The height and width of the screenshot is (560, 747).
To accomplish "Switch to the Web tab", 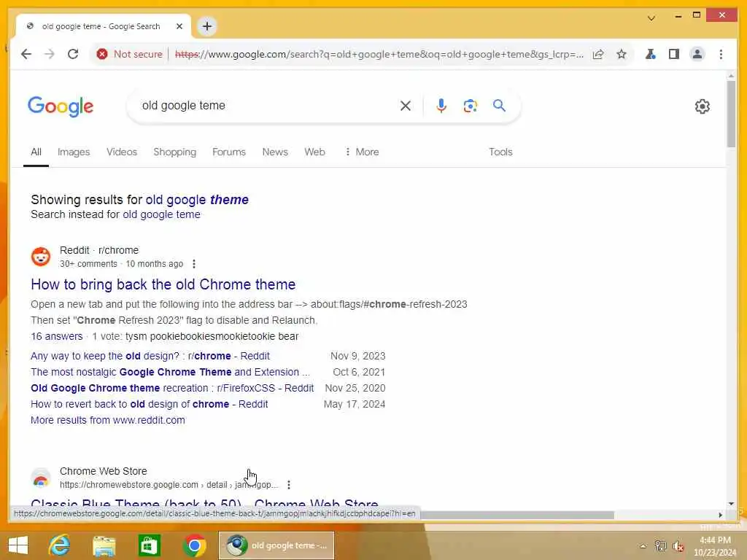I will tap(315, 152).
